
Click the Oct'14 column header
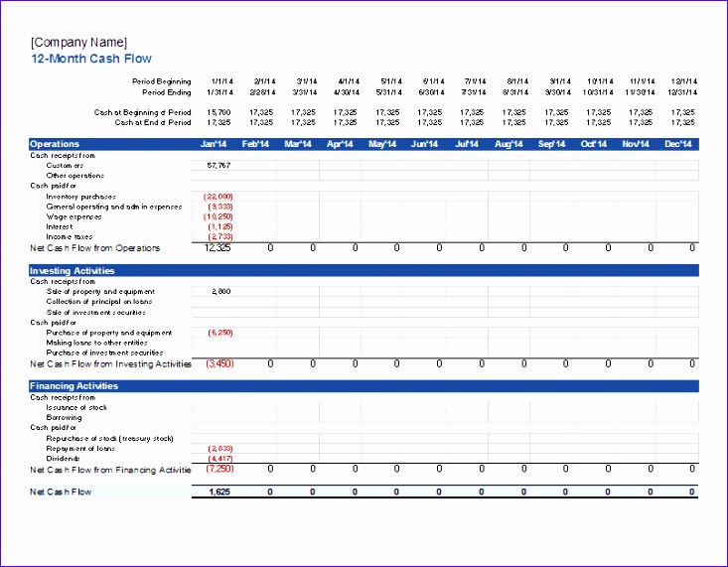[x=594, y=144]
